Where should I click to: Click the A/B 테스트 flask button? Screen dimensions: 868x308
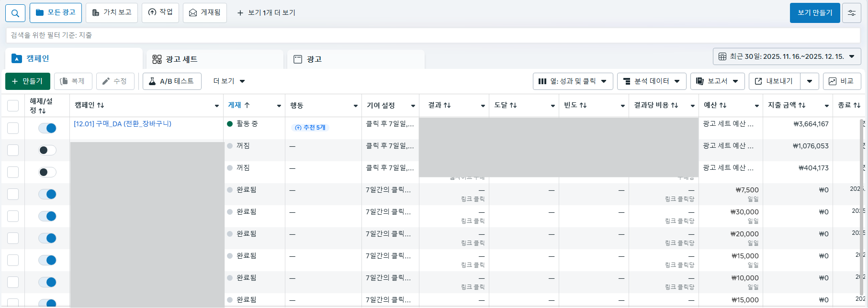[x=172, y=81]
